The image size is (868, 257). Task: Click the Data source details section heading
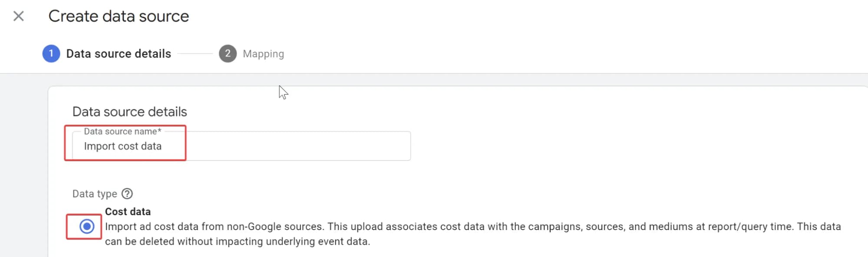pos(129,112)
